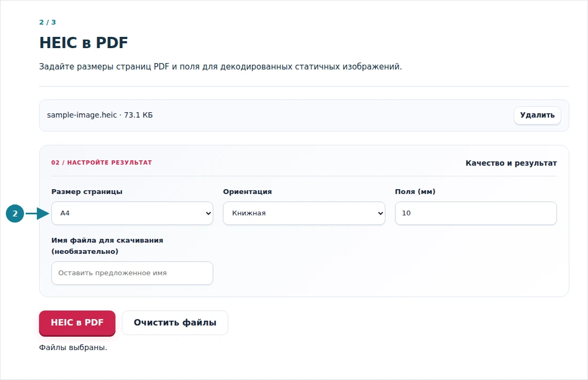The width and height of the screenshot is (588, 380).
Task: Click the Качество и результат heading
Action: click(510, 163)
